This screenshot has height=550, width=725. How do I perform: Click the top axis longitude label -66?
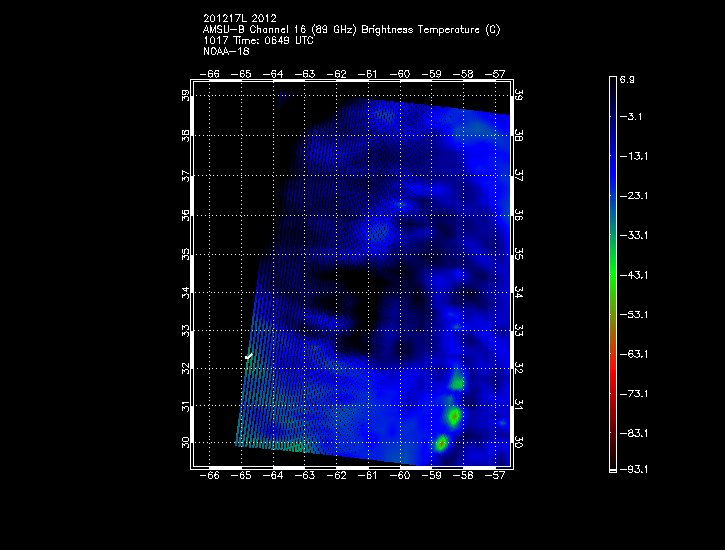click(210, 73)
